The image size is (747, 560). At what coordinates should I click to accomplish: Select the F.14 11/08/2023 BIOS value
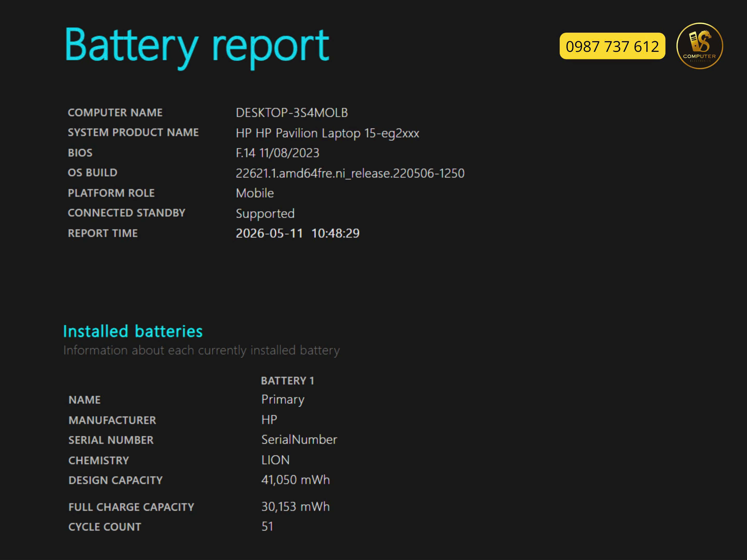pyautogui.click(x=278, y=153)
